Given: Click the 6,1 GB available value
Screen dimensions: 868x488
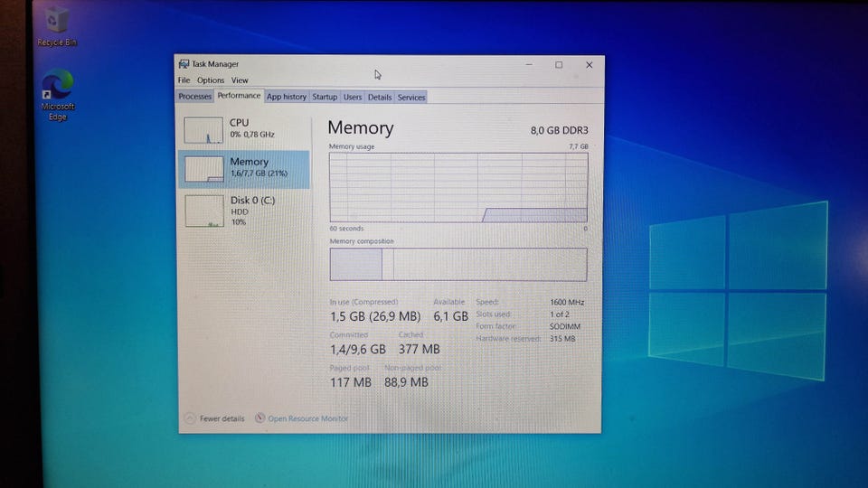Looking at the screenshot, I should click(450, 316).
